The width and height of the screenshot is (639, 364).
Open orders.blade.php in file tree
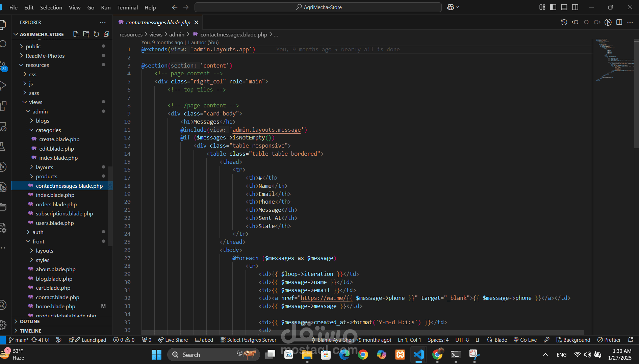click(x=56, y=204)
